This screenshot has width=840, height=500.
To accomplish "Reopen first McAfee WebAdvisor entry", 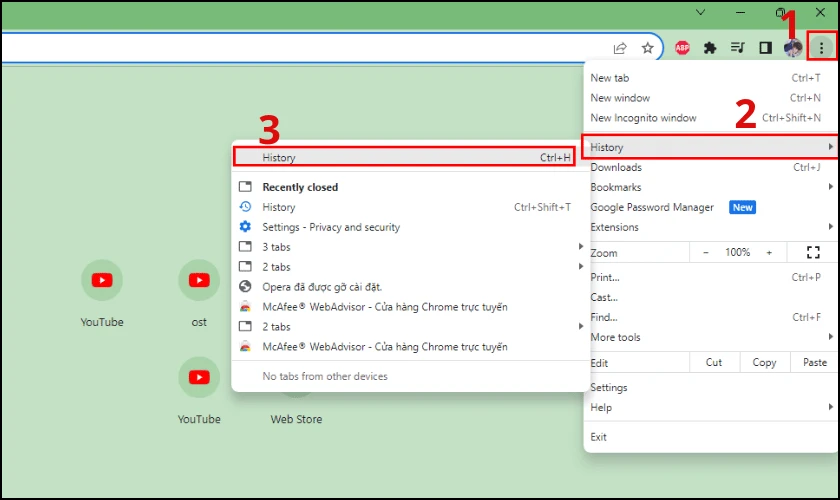I will 410,307.
